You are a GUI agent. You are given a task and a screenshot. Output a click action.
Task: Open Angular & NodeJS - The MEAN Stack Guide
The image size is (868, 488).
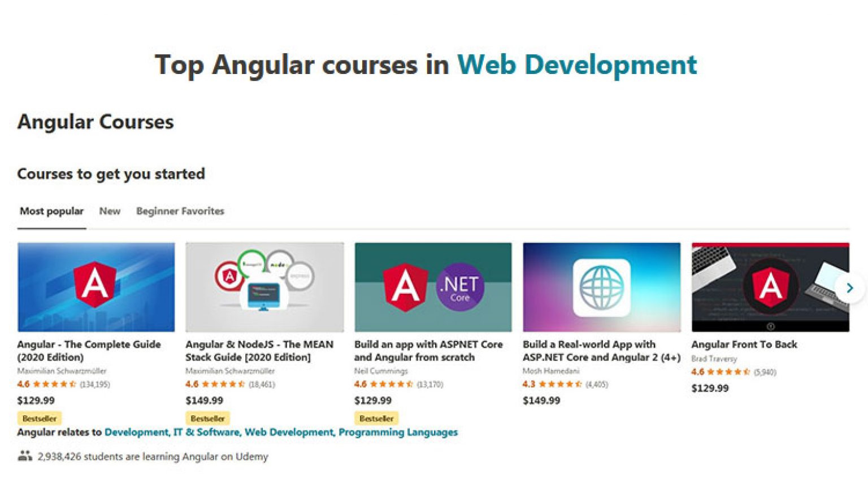[x=264, y=351]
